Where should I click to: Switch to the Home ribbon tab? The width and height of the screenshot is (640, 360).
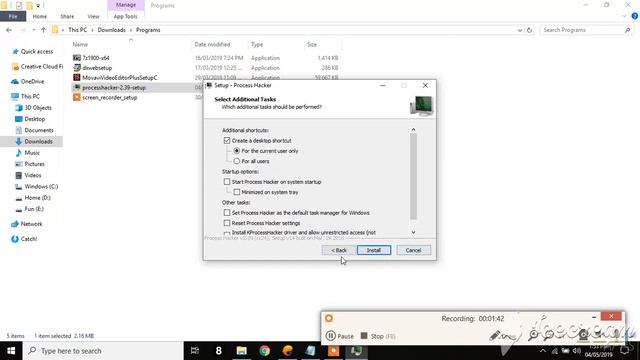pos(40,16)
